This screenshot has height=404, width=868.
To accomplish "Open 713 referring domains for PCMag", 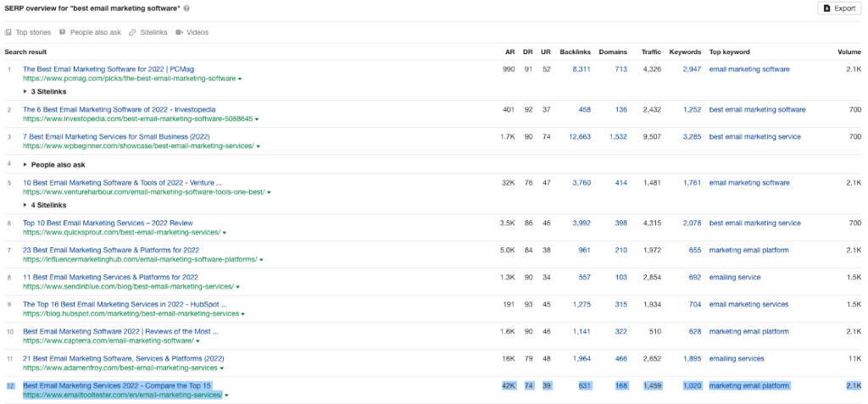I will [621, 69].
